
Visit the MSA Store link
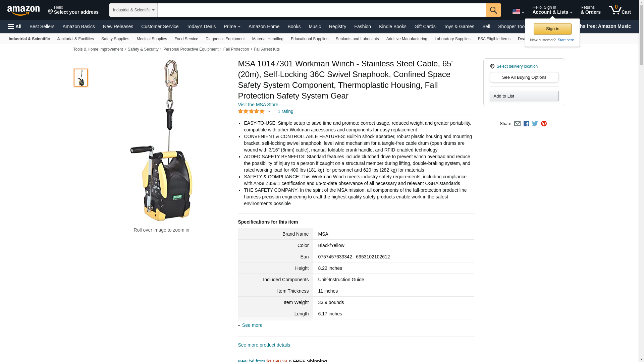tap(258, 105)
